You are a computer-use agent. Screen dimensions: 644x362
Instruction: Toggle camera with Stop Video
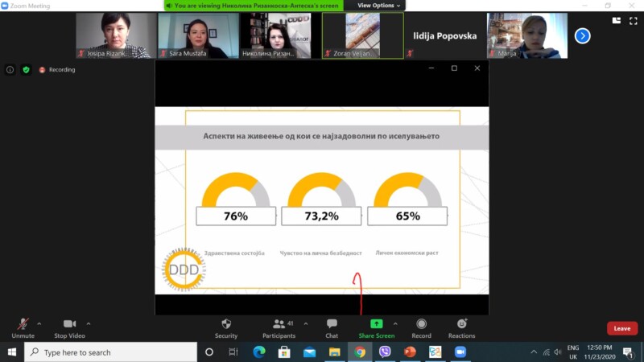(x=69, y=327)
